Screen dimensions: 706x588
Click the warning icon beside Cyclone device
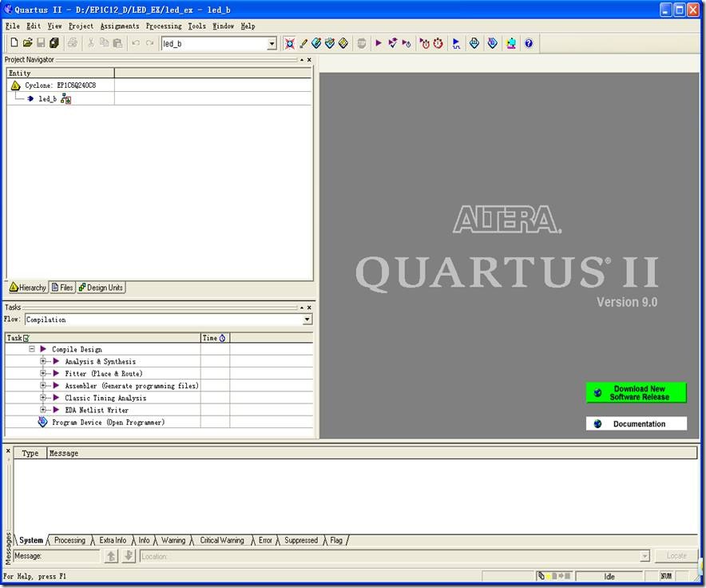(x=16, y=85)
